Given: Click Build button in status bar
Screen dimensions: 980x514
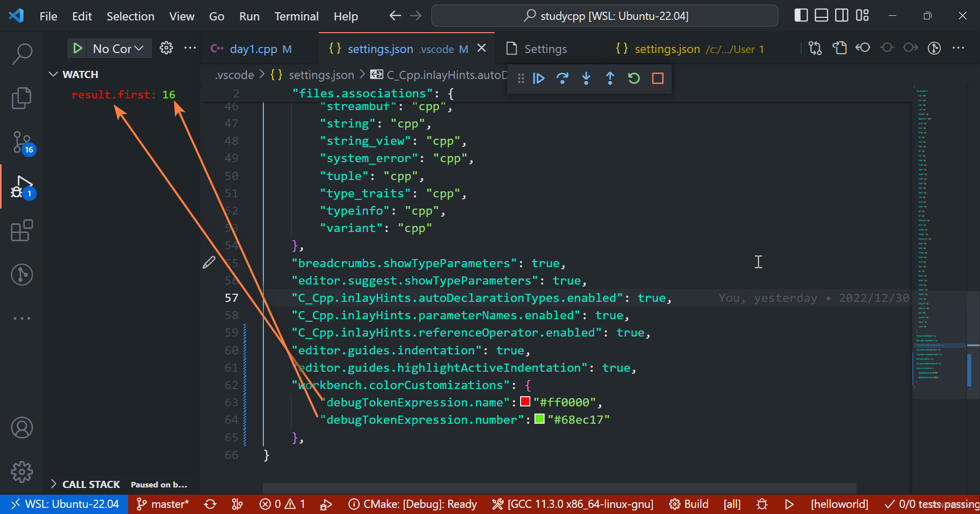Looking at the screenshot, I should point(689,504).
